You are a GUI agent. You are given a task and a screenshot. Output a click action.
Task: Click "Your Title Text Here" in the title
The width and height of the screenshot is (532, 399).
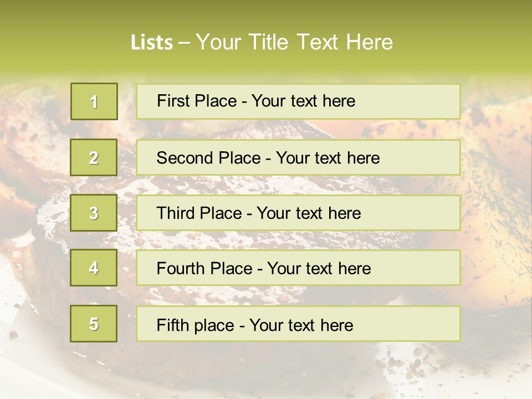click(x=294, y=43)
